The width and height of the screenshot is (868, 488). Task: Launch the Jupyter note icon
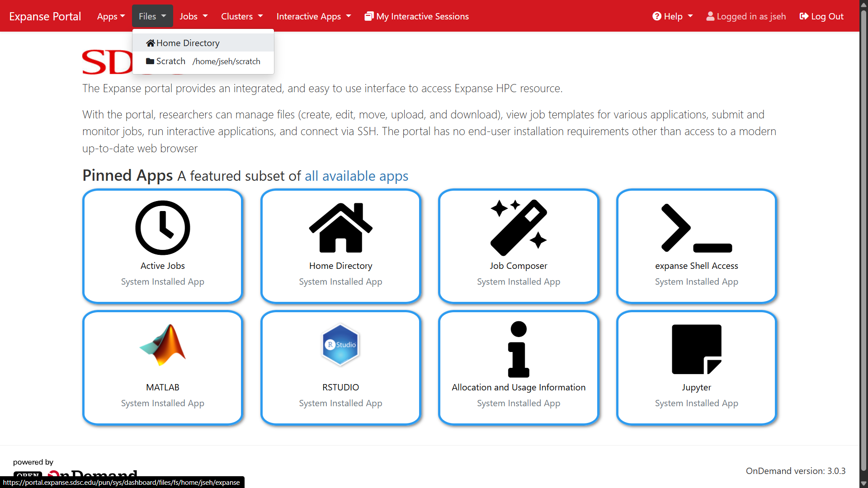[697, 349]
